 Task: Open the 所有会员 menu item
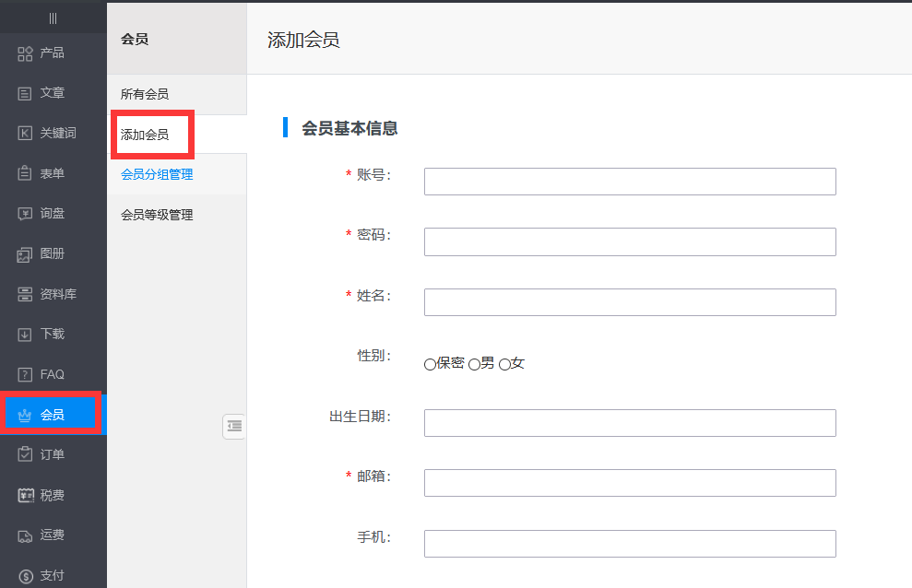[x=145, y=94]
